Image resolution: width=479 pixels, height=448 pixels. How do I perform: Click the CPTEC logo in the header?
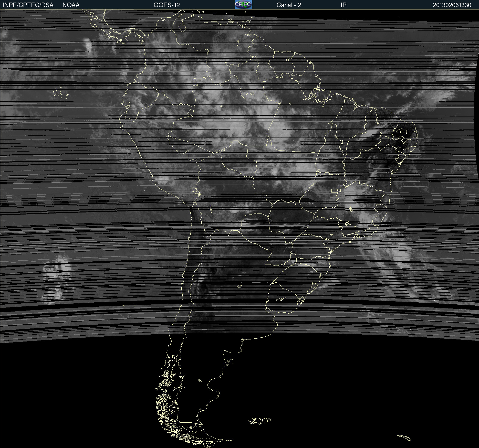tap(243, 5)
